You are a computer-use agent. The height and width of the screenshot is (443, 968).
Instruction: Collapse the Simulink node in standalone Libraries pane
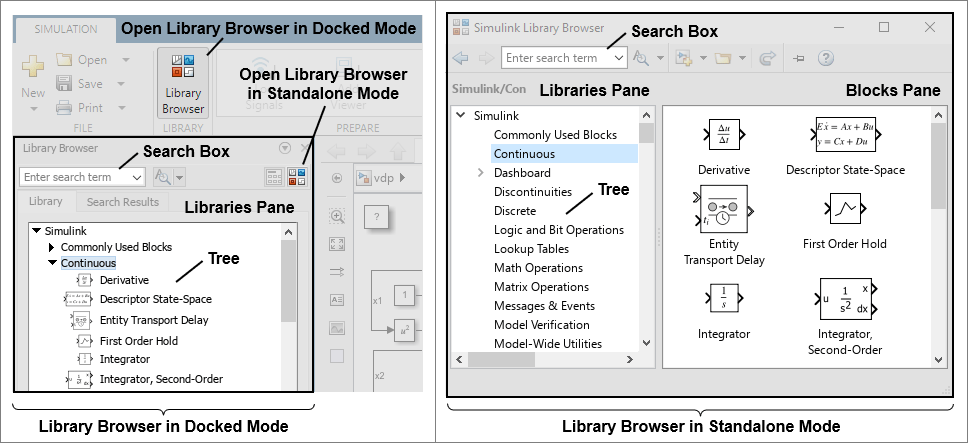click(x=461, y=115)
